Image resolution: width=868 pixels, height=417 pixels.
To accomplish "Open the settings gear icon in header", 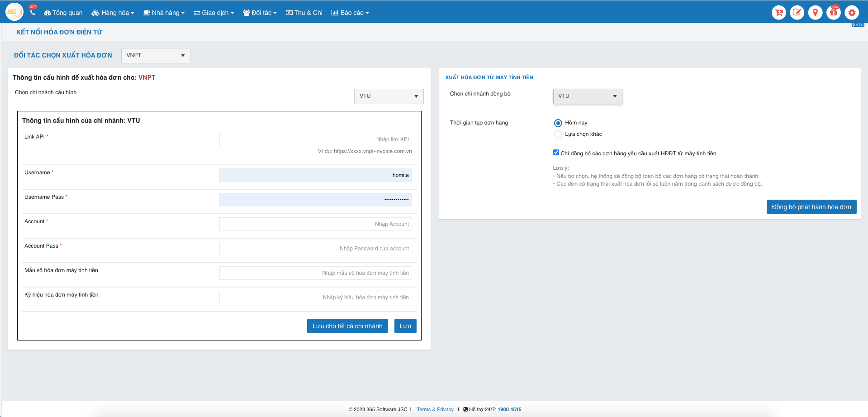I will tap(852, 13).
